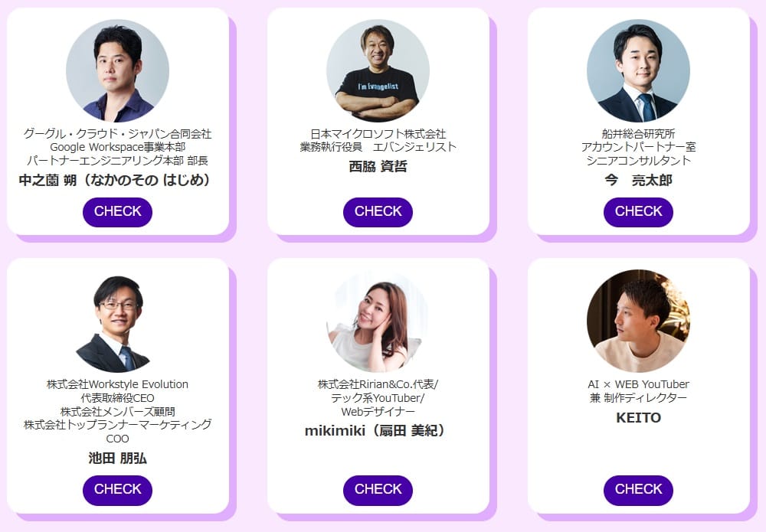Screen dimensions: 766x532
Task: Click the name 池田 朋弘
Action: 117,459
